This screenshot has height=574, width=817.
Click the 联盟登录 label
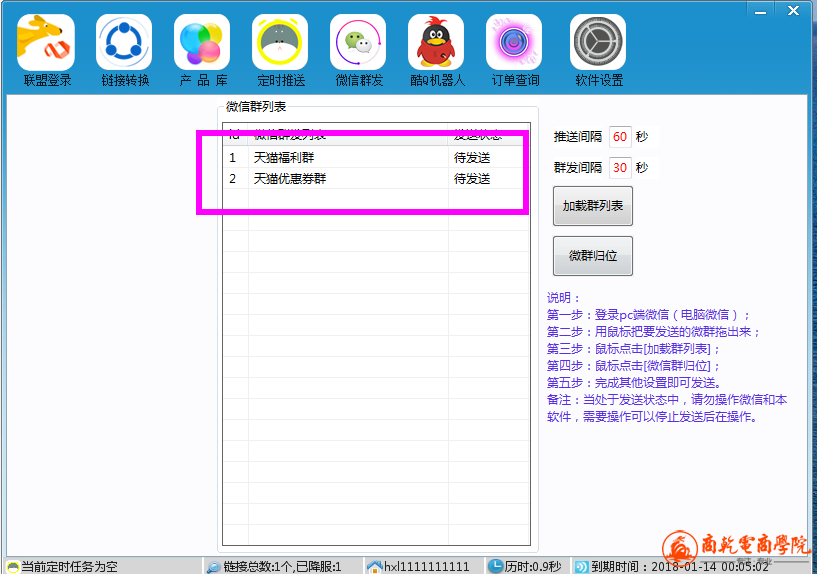click(47, 80)
